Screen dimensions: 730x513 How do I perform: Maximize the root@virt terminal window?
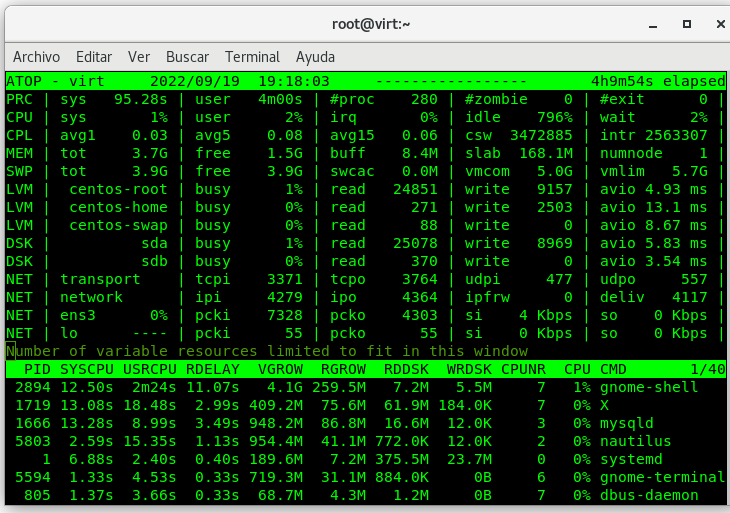(687, 23)
